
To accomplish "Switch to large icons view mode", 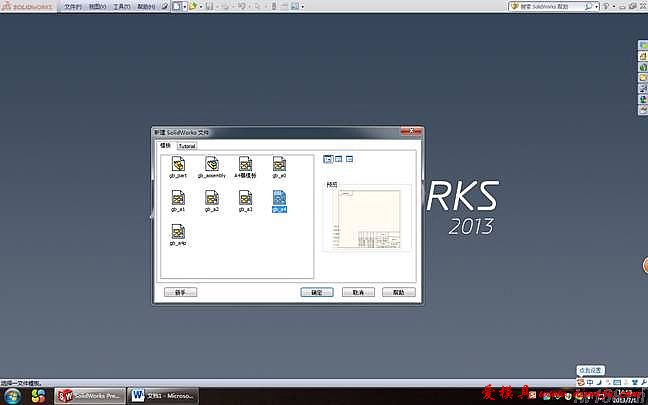I will coord(328,158).
